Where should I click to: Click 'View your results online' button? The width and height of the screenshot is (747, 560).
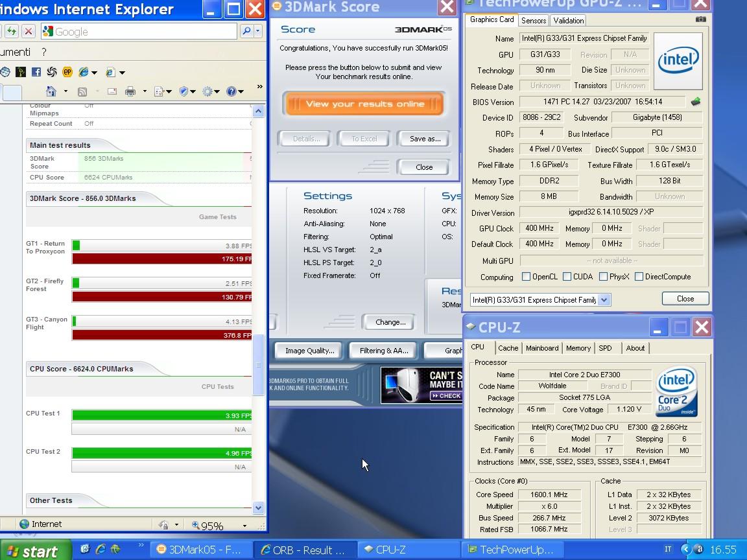pyautogui.click(x=365, y=104)
